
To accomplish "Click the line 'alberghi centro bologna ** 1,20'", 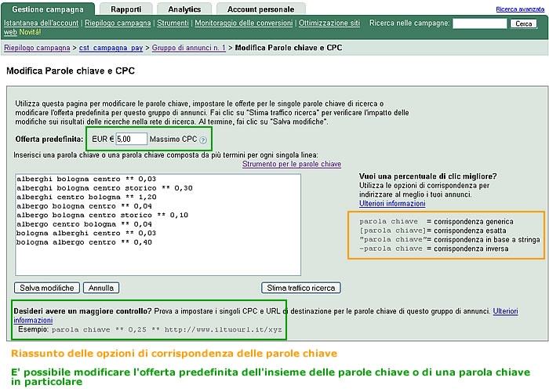I will tap(86, 198).
